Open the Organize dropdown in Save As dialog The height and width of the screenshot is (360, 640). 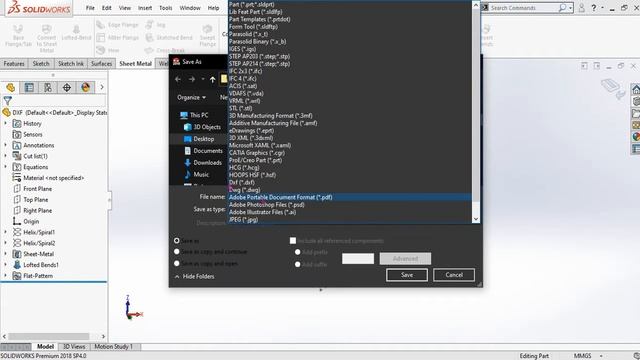pyautogui.click(x=191, y=98)
